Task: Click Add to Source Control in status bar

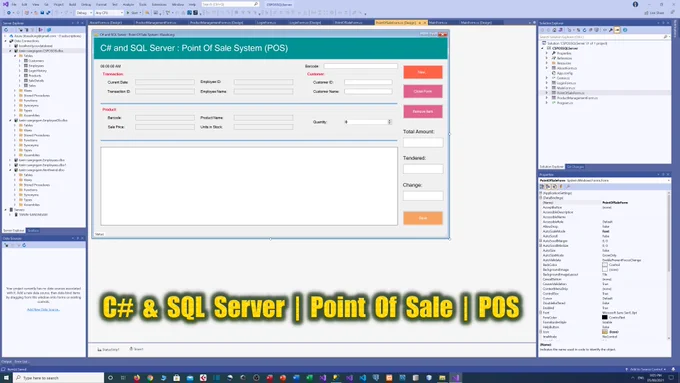Action: pos(646,369)
